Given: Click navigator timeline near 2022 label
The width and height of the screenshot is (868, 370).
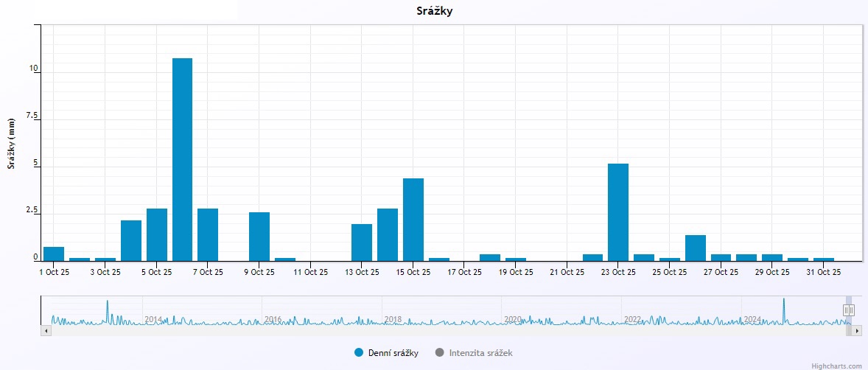Looking at the screenshot, I should click(x=632, y=319).
